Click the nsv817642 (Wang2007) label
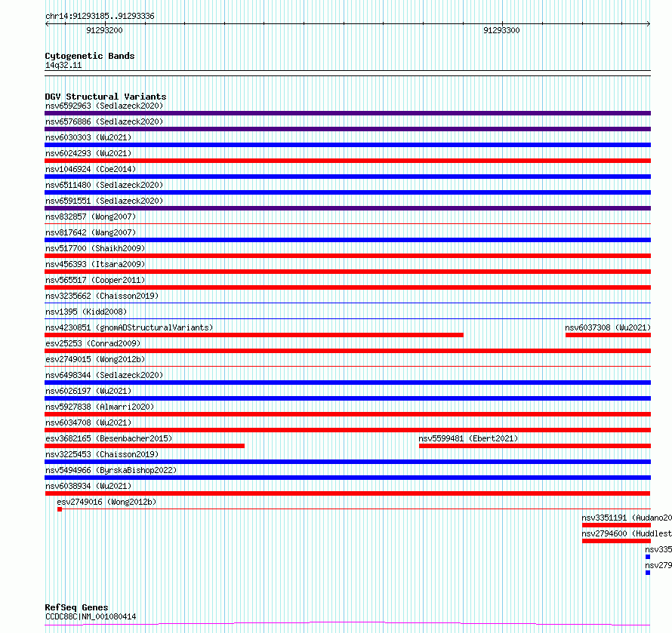672x633 pixels. [91, 232]
